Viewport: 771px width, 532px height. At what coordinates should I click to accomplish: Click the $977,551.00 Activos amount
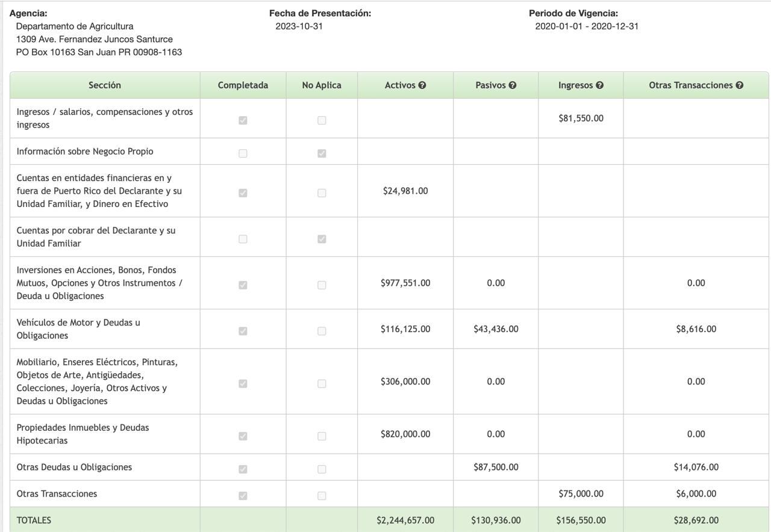[405, 283]
